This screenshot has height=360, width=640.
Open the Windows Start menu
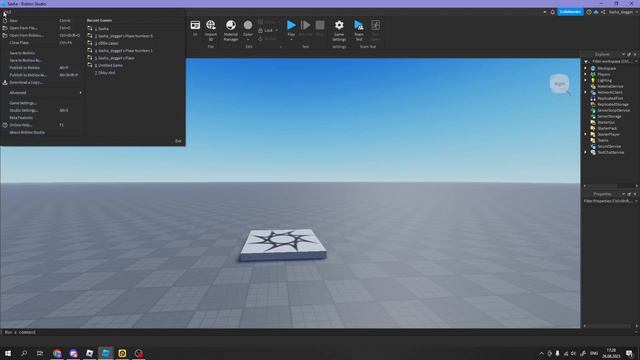[8, 353]
